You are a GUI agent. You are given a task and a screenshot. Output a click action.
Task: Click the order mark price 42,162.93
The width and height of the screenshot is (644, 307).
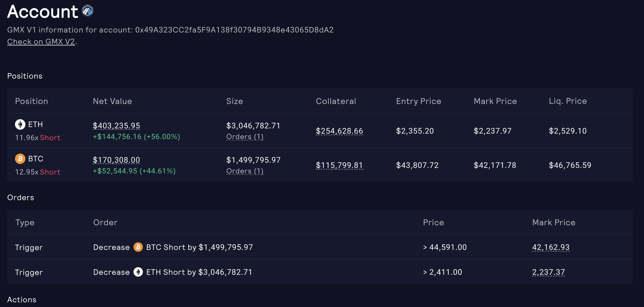pyautogui.click(x=551, y=247)
